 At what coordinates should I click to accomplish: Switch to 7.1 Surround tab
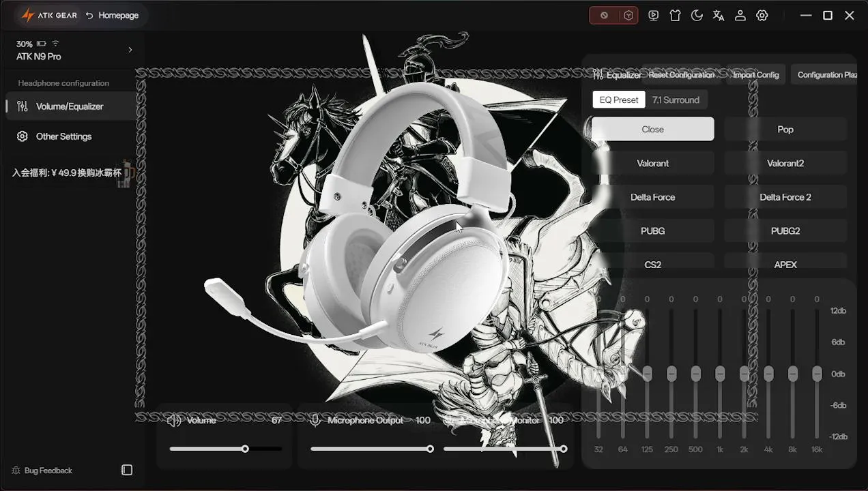point(676,100)
